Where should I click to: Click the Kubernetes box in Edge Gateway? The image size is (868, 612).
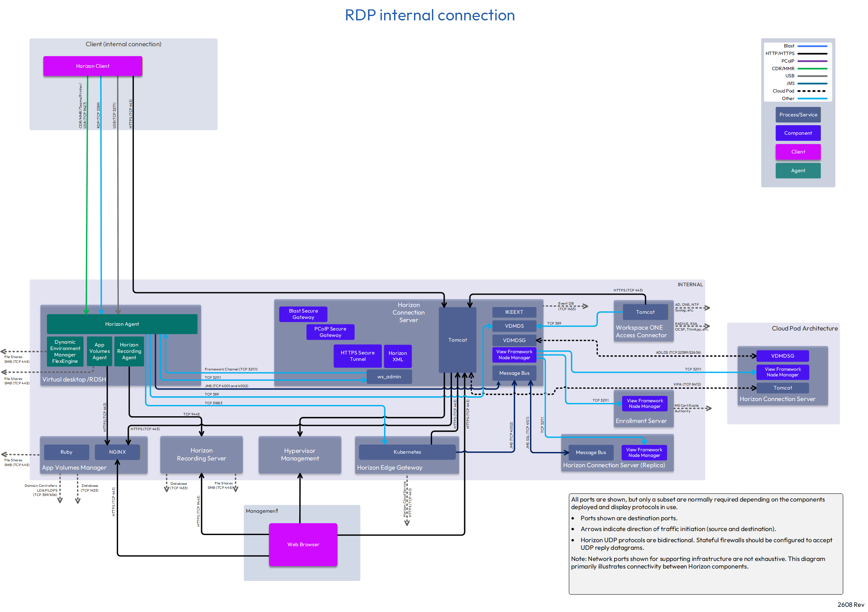tap(407, 452)
